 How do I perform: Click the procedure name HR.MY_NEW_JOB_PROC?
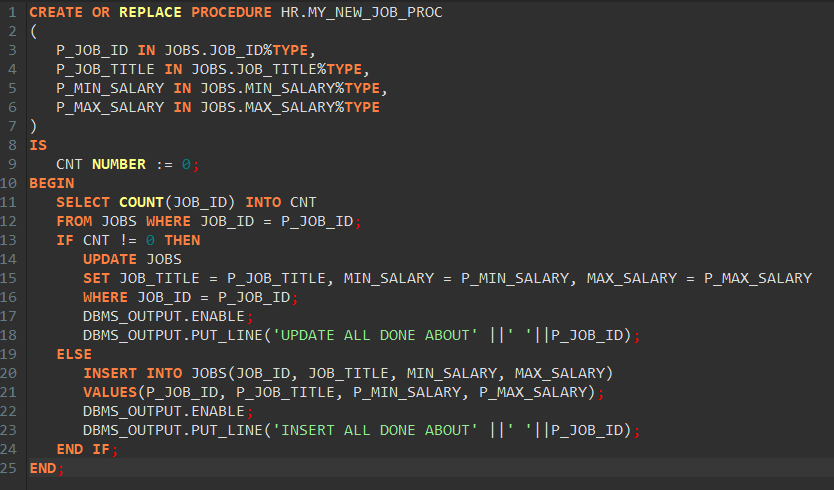362,12
